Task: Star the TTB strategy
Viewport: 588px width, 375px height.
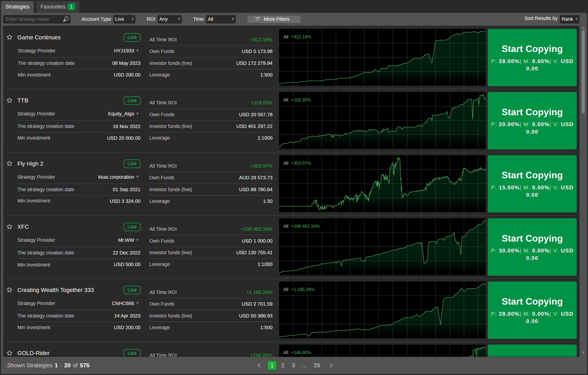Action: (9, 100)
